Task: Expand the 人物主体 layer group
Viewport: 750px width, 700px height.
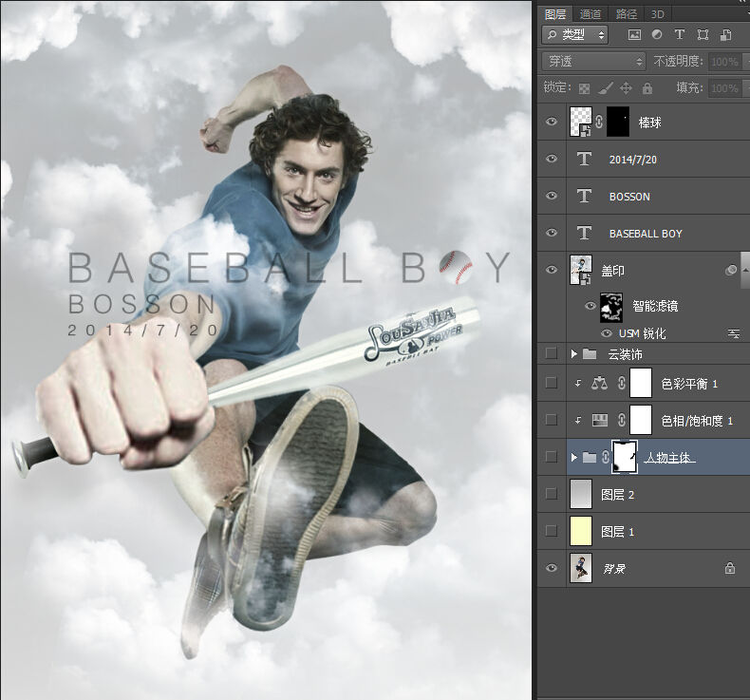Action: pyautogui.click(x=574, y=457)
